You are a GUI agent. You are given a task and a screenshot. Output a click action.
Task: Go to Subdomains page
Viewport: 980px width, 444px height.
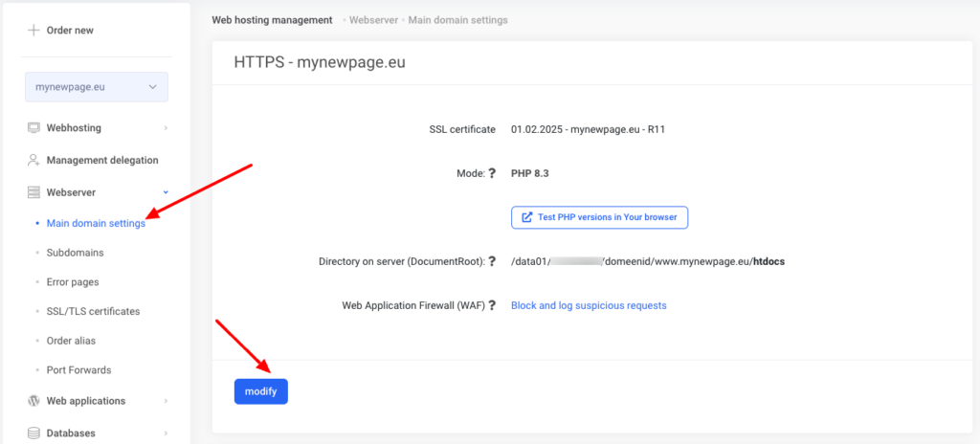coord(75,253)
